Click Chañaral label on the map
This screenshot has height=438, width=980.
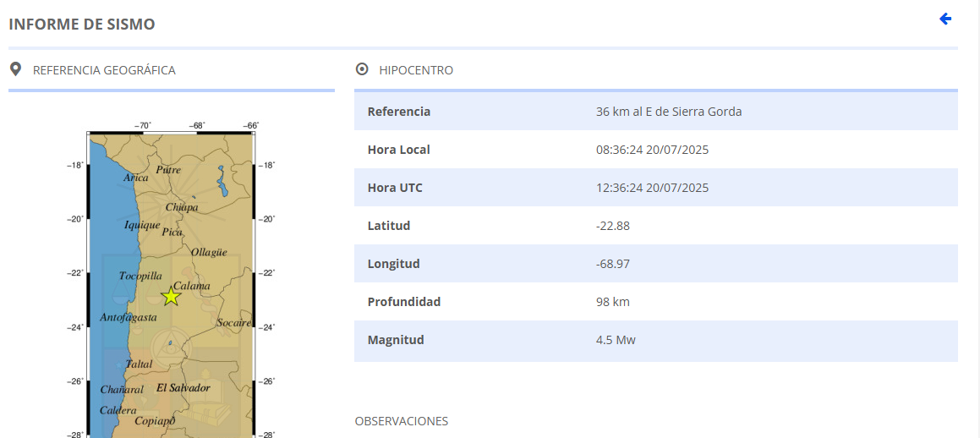click(x=122, y=390)
